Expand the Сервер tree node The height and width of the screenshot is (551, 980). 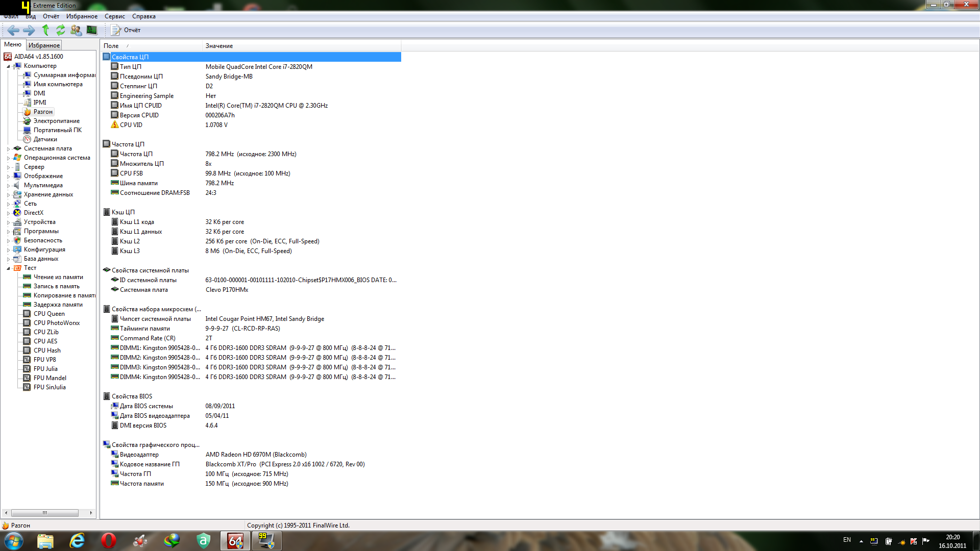(x=9, y=167)
